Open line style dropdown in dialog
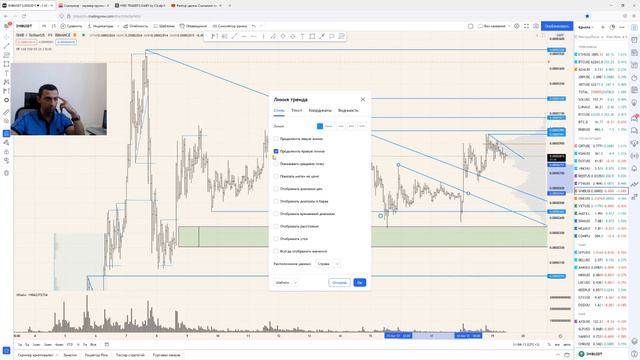Viewport: 640px width, 360px height. tap(341, 126)
